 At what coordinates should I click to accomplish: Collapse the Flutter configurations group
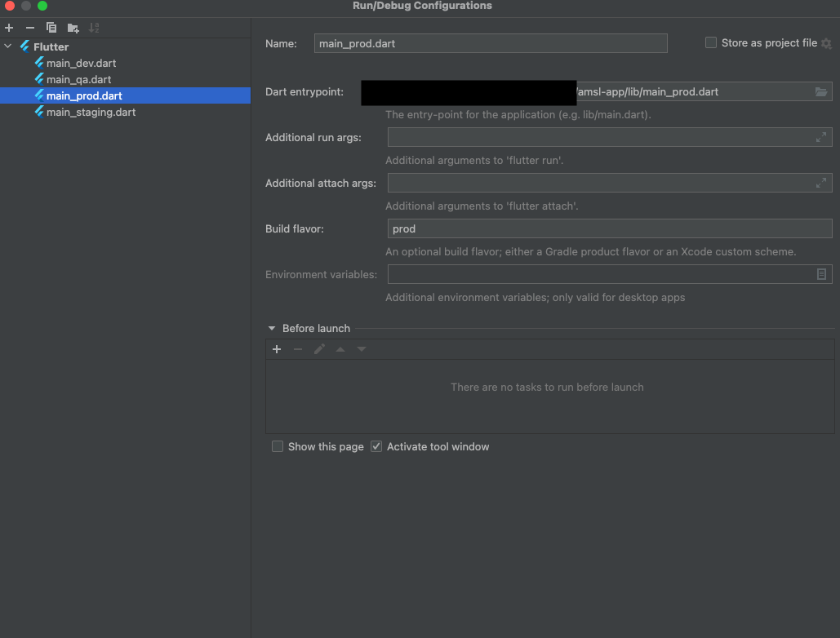coord(7,47)
